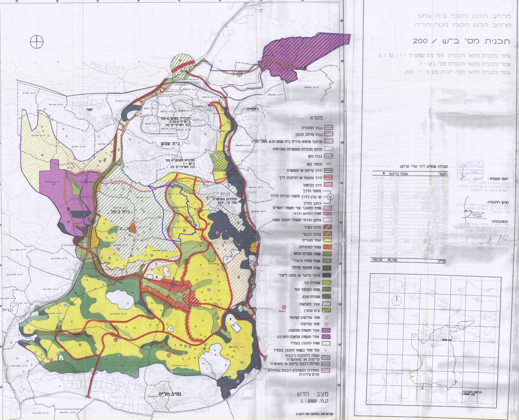Click the legend swatch for בית עלמין
The height and width of the screenshot is (420, 519).
point(327,310)
